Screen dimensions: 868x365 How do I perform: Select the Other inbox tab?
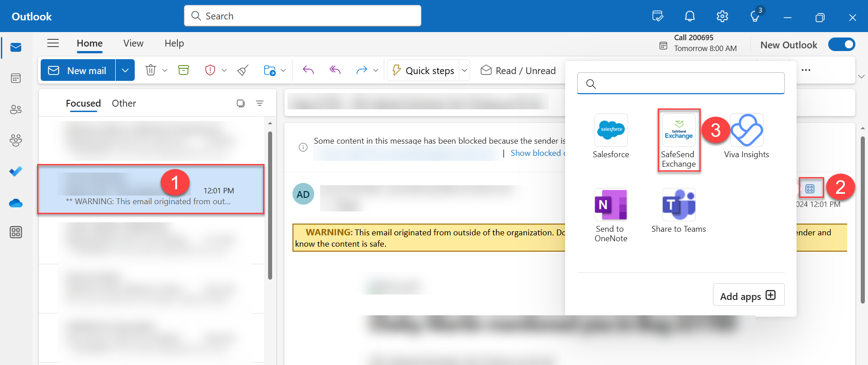[x=124, y=103]
